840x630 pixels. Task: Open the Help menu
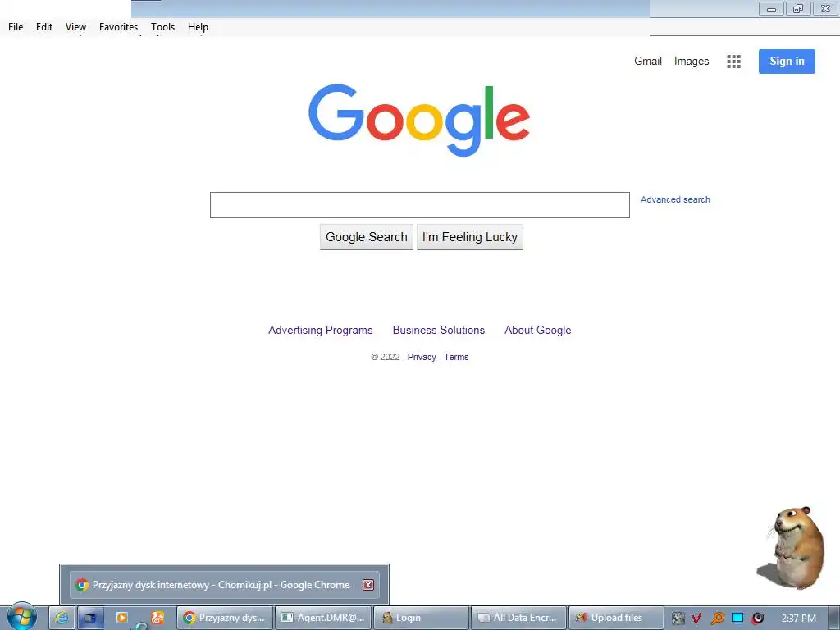pos(198,27)
